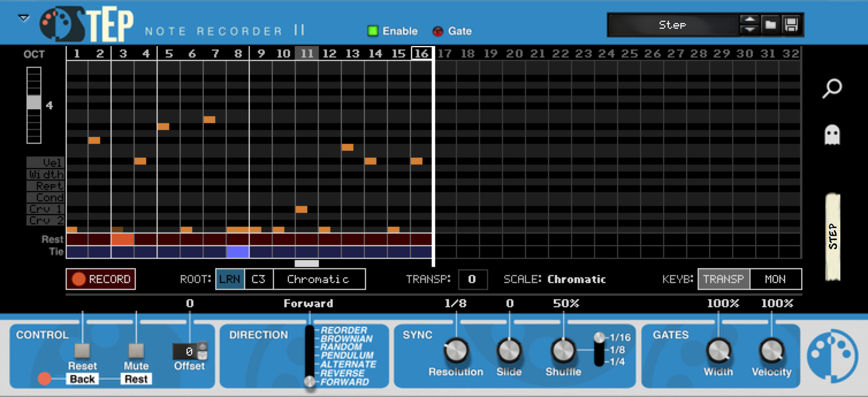Screen dimensions: 868x397
Task: Click the Resolution knob
Action: 456,350
